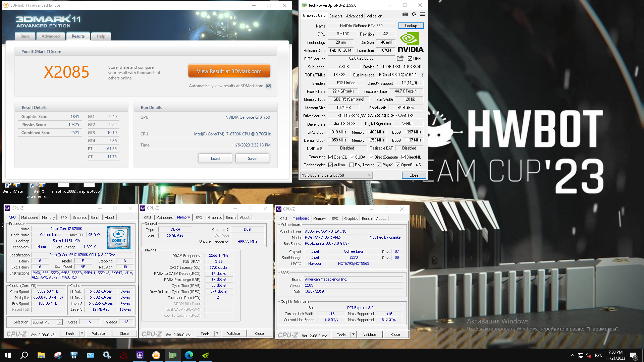Viewport: 644px width, 362px height.
Task: Expand Tools arrow in CPU-Z CPU window
Action: click(82, 334)
